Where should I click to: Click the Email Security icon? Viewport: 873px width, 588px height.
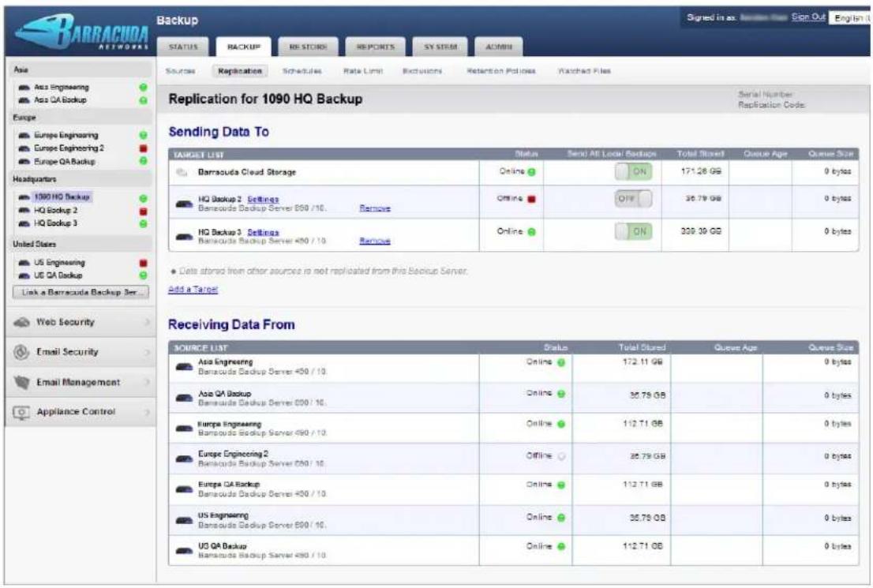[x=21, y=352]
